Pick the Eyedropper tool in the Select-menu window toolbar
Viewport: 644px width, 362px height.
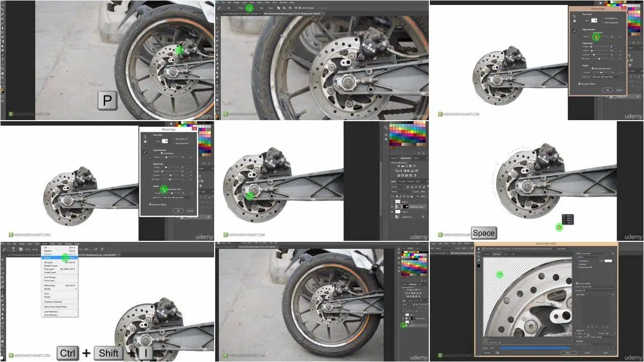click(3, 282)
